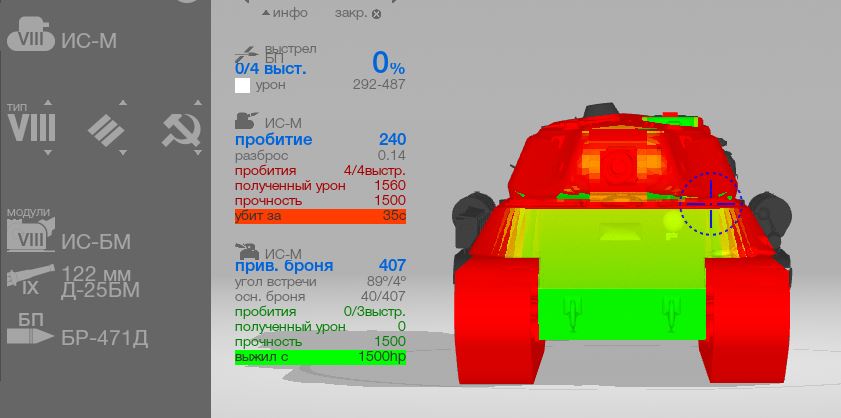Click the угол встречи 89°/4° row
The height and width of the screenshot is (418, 841).
click(x=320, y=282)
